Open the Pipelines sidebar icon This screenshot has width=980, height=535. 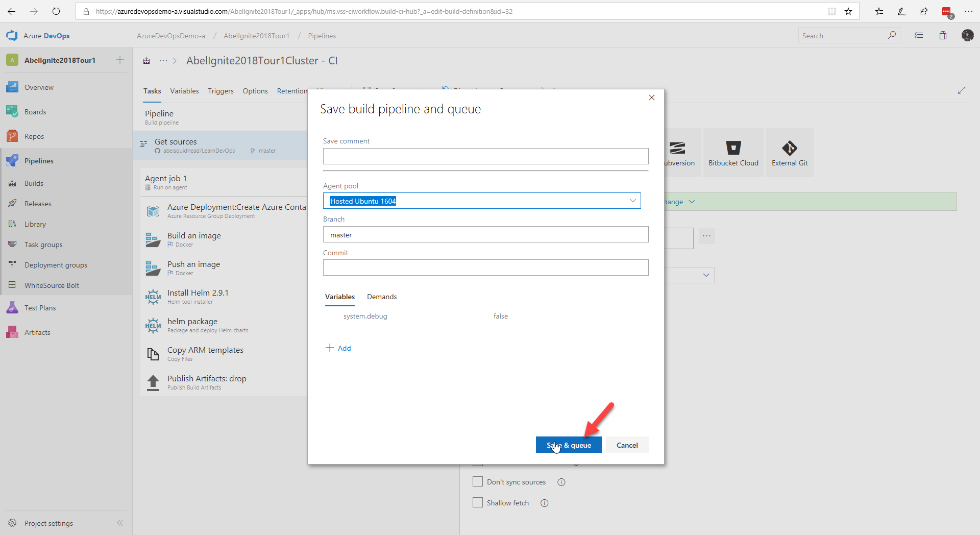click(12, 161)
